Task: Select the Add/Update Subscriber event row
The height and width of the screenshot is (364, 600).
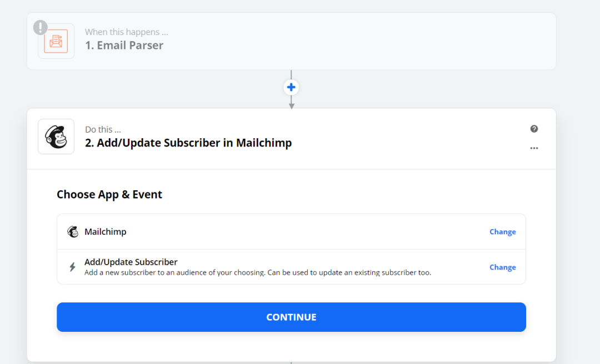Action: [x=291, y=267]
